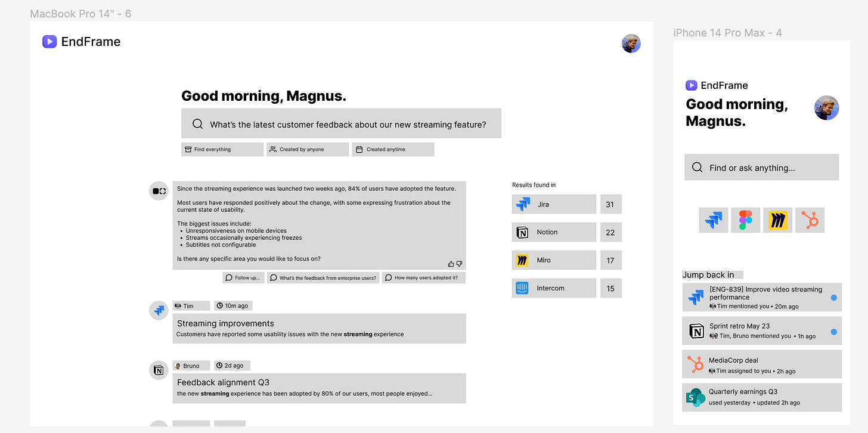Open the profile avatar in the MacBook frame
This screenshot has height=433, width=868.
pyautogui.click(x=631, y=43)
